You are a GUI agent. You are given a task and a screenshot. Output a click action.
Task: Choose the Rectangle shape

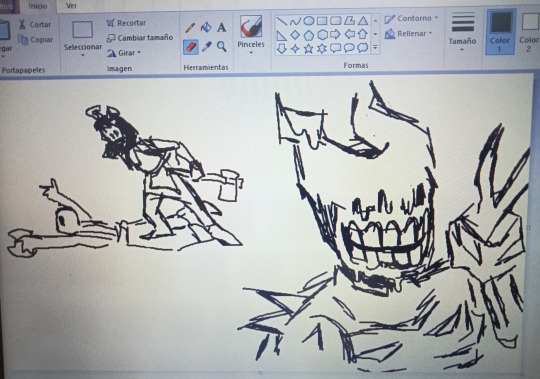pyautogui.click(x=322, y=21)
